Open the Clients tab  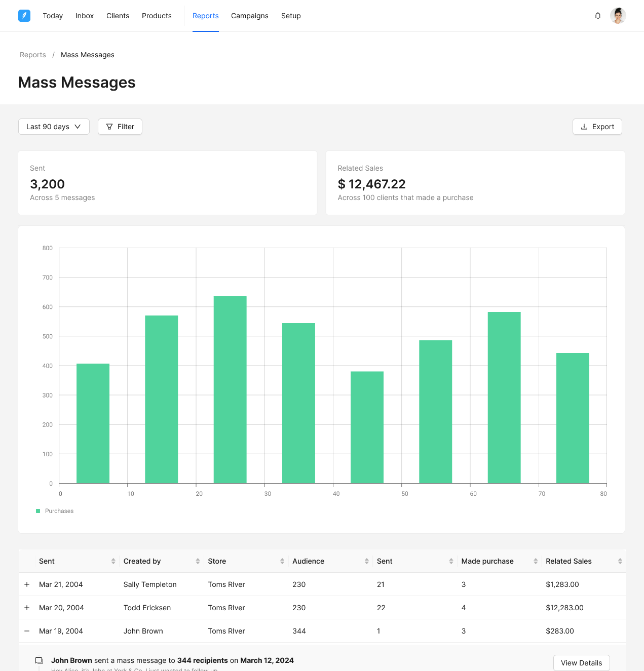(x=118, y=16)
